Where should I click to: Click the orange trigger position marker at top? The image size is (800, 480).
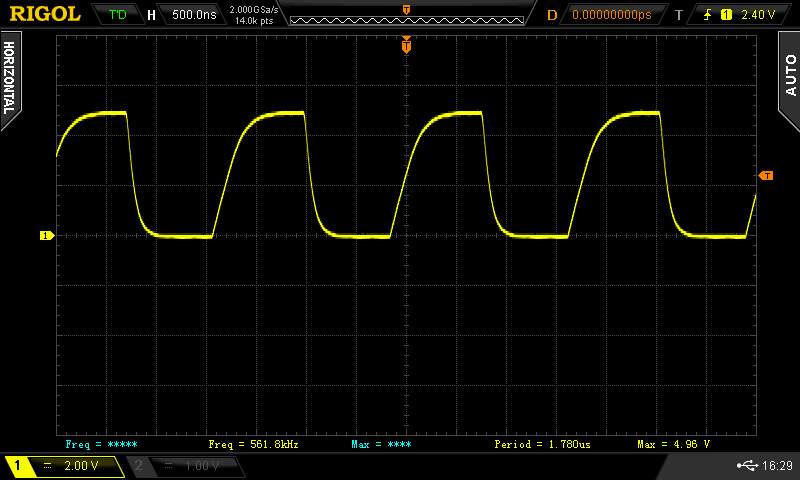point(406,44)
